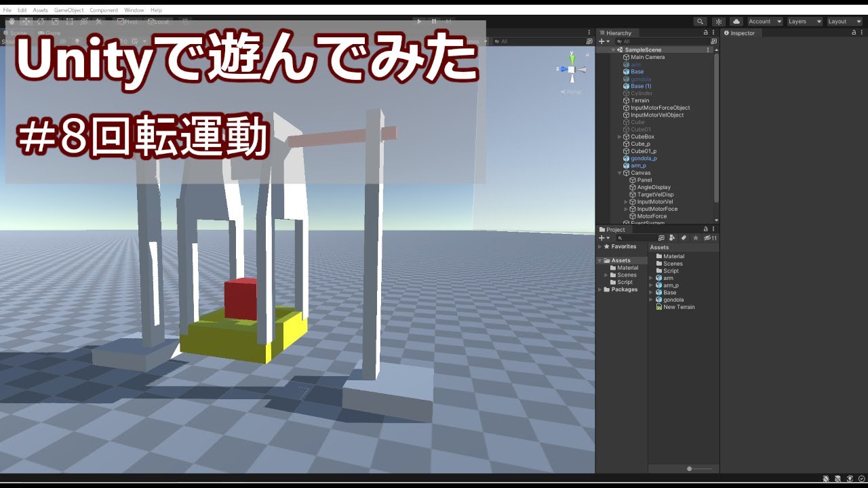Image resolution: width=868 pixels, height=488 pixels.
Task: Open the Layout dropdown
Action: coord(845,22)
